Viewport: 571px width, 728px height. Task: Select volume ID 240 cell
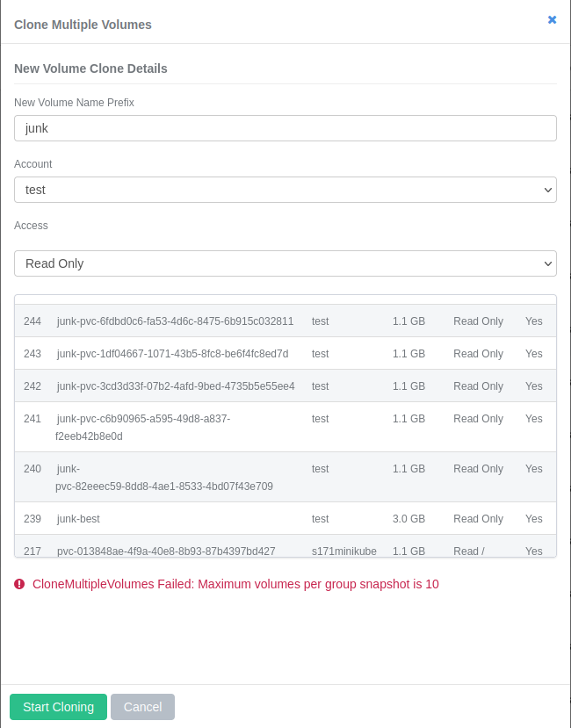click(33, 469)
